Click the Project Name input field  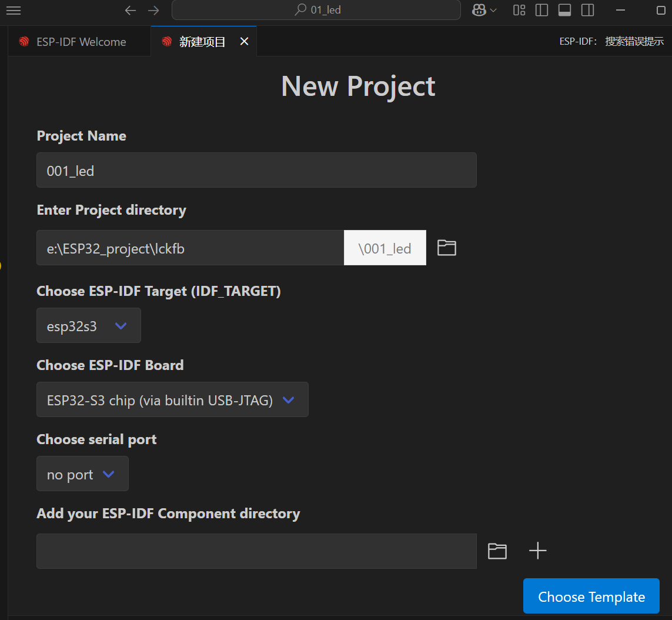coord(256,170)
